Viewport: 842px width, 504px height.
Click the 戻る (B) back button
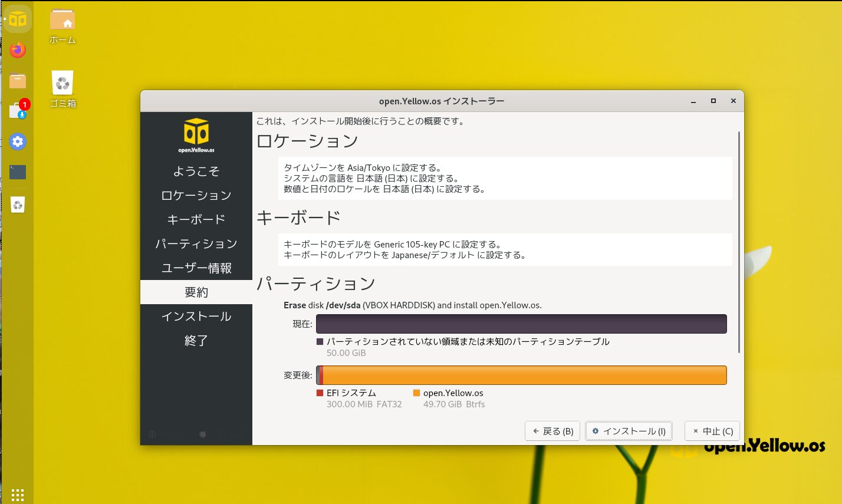[x=552, y=431]
